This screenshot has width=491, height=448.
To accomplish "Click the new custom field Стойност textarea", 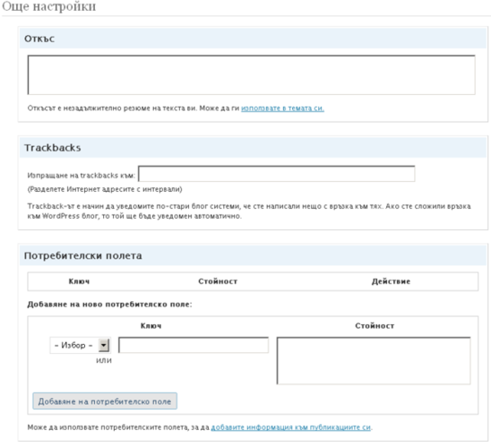I will click(x=374, y=361).
